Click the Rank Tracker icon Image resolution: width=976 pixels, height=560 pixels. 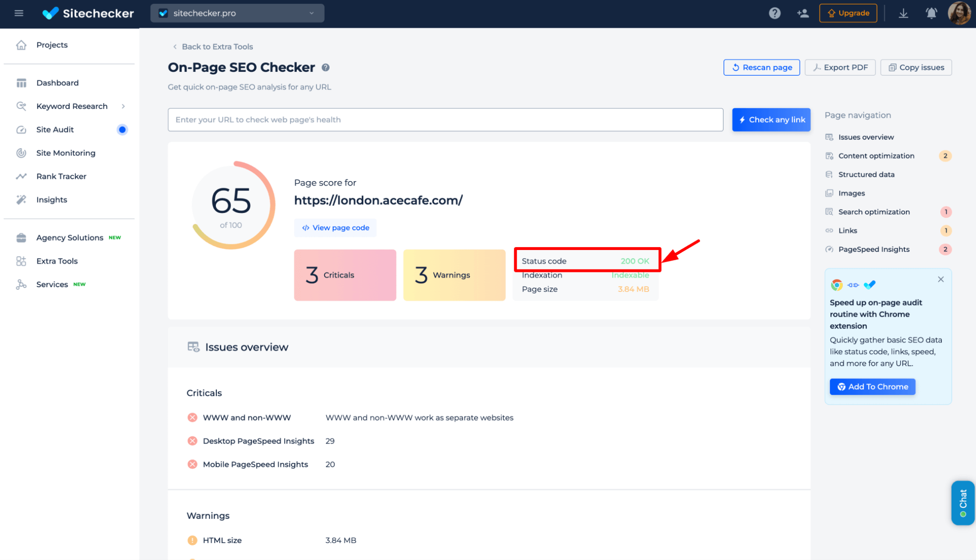tap(21, 176)
